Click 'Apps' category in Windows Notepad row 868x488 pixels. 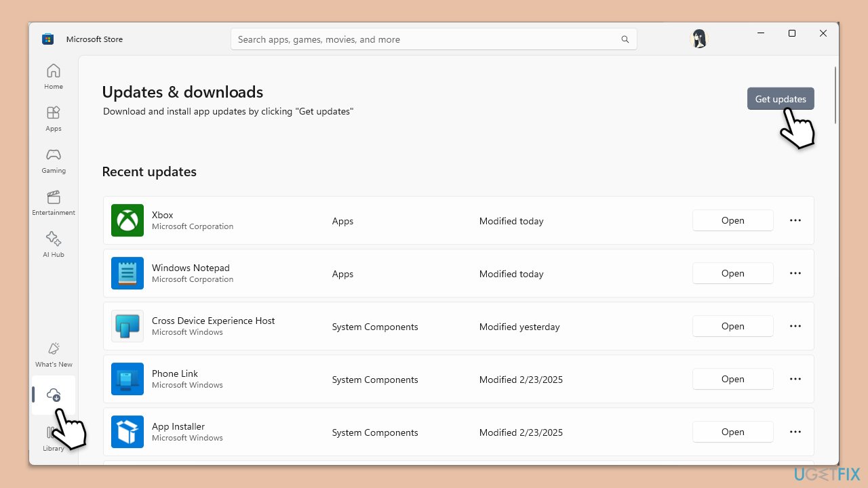click(x=342, y=274)
